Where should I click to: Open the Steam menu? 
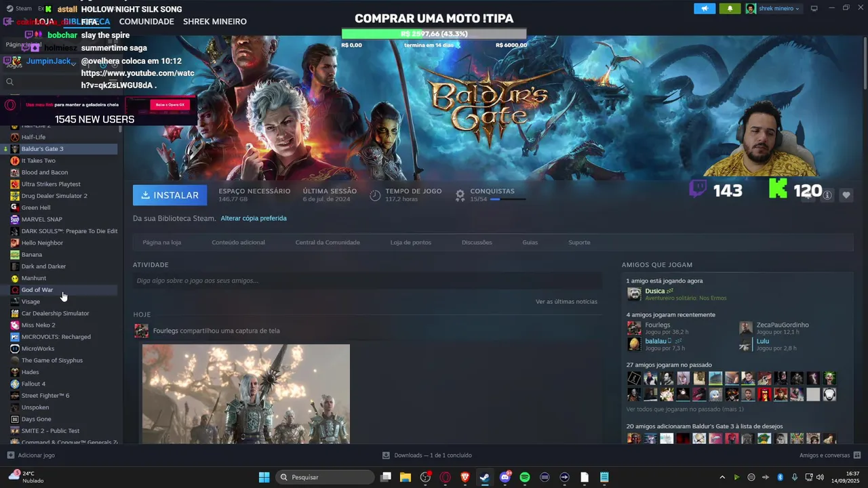point(19,8)
